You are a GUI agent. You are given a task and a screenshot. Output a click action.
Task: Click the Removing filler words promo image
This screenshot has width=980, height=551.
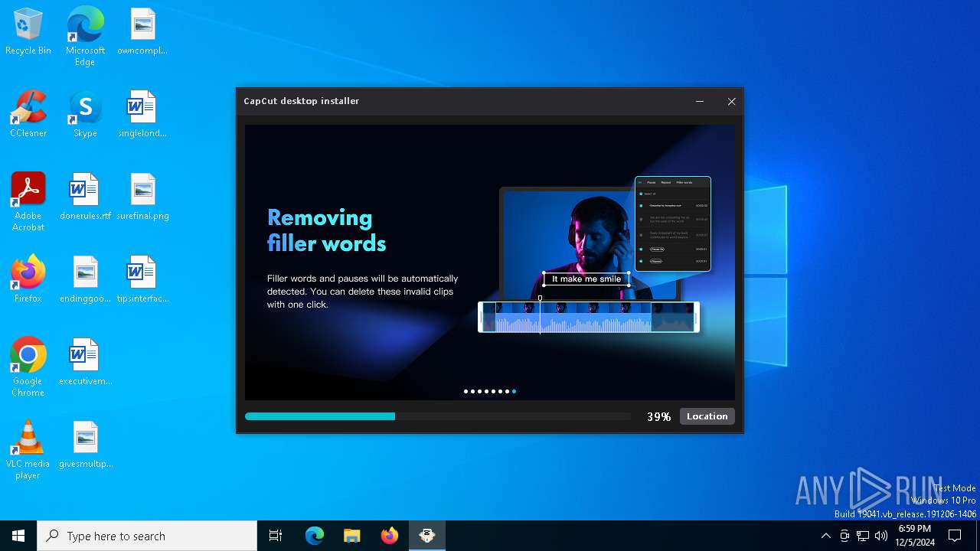490,262
